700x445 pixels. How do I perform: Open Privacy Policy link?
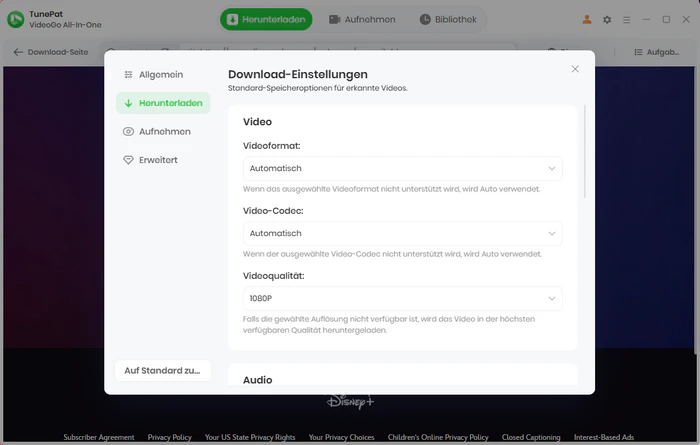coord(170,437)
